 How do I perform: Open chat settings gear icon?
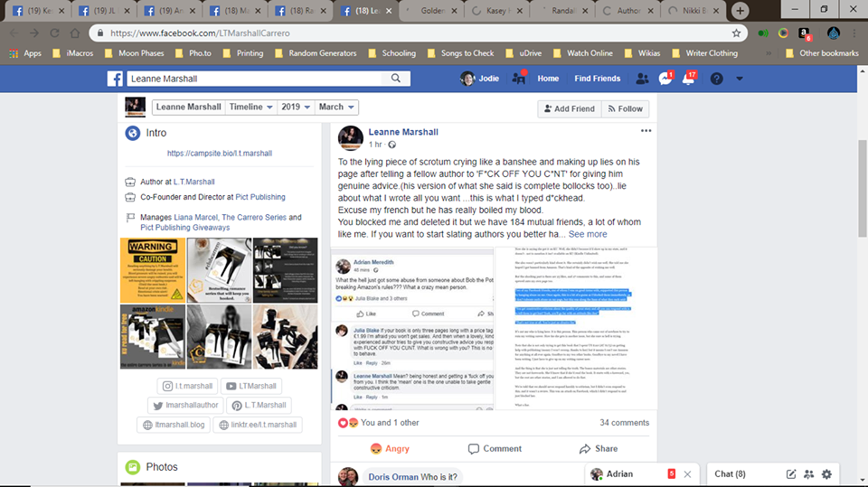point(826,473)
